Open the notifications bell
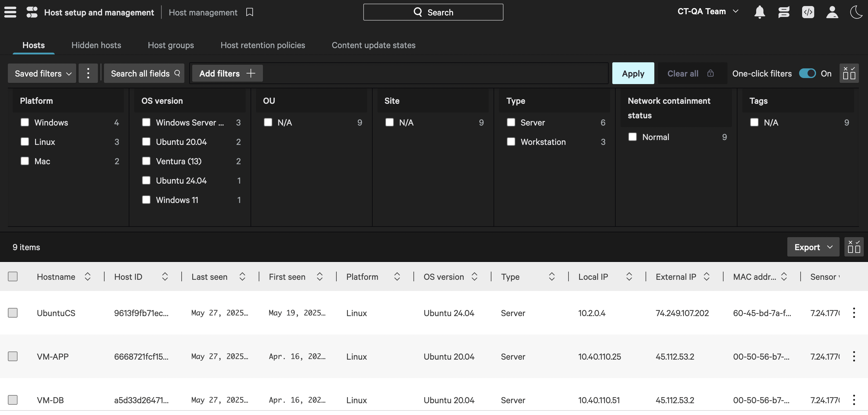This screenshot has width=868, height=415. tap(759, 12)
